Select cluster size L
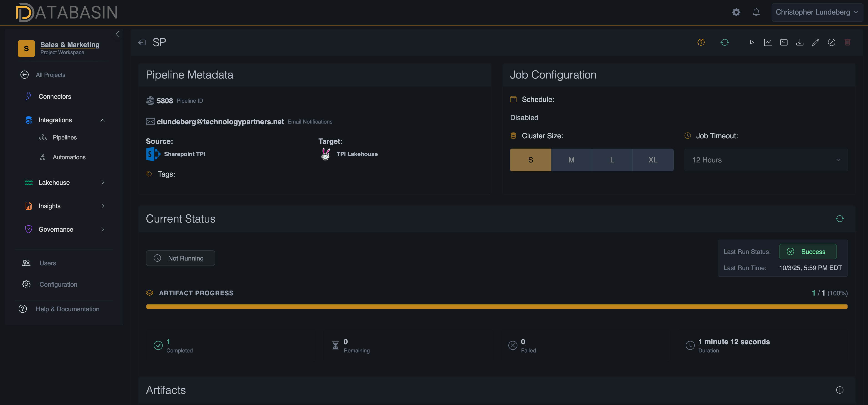The image size is (868, 405). click(x=612, y=159)
